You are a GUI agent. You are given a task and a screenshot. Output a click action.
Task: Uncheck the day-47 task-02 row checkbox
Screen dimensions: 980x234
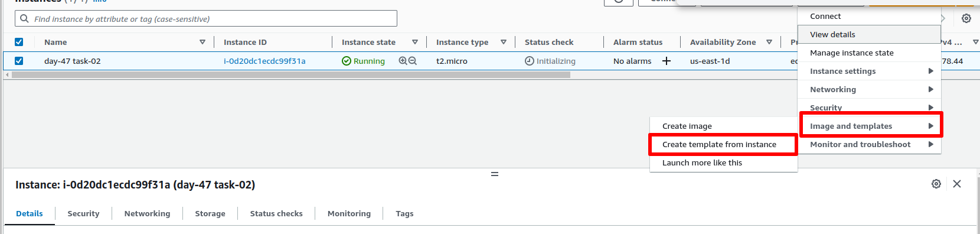pyautogui.click(x=19, y=61)
